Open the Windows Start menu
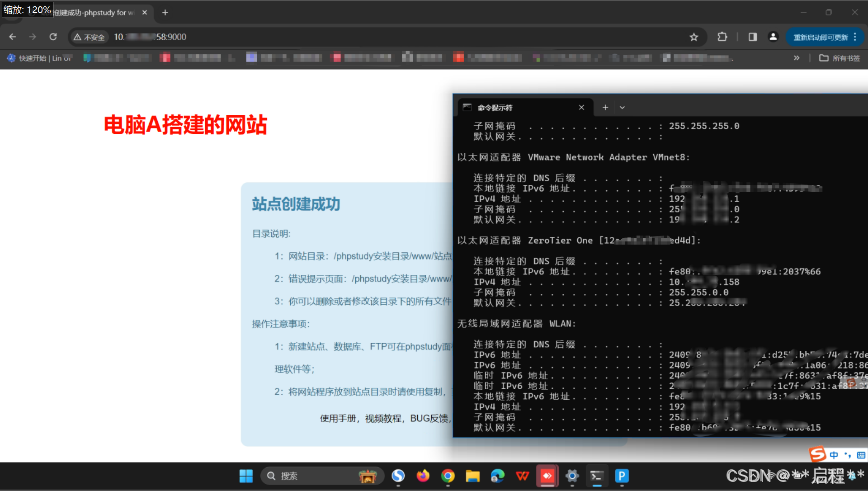The height and width of the screenshot is (491, 868). pos(246,476)
